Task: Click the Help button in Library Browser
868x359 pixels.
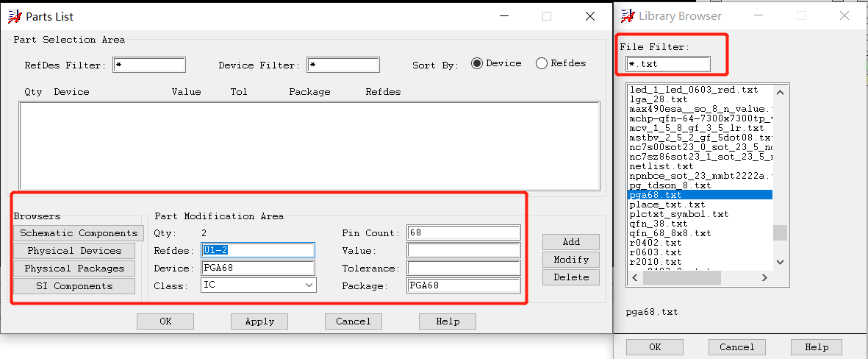Action: pyautogui.click(x=817, y=347)
